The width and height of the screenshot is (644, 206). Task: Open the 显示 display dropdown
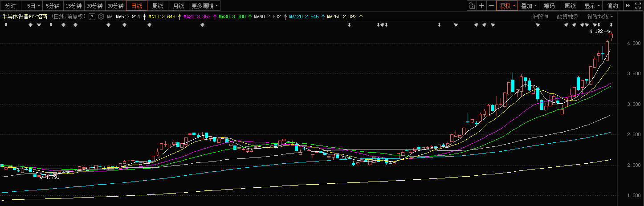[x=592, y=6]
